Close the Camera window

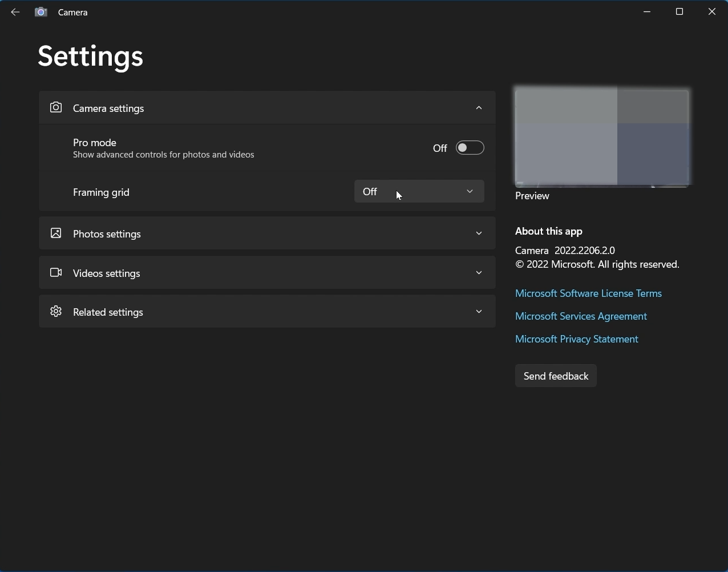coord(712,12)
